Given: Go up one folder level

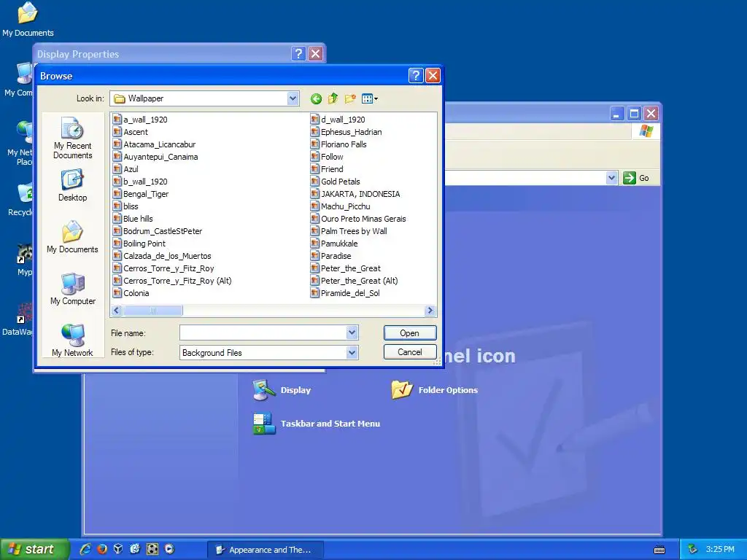Looking at the screenshot, I should click(333, 98).
